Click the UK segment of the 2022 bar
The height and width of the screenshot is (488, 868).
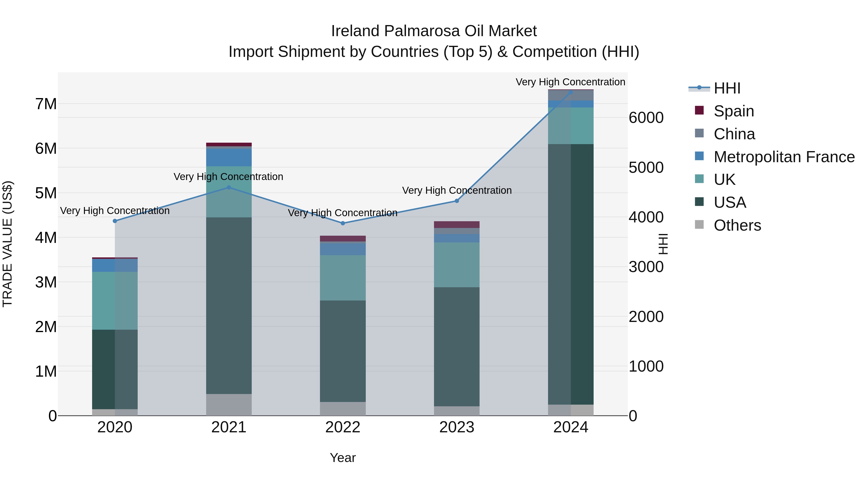[343, 278]
